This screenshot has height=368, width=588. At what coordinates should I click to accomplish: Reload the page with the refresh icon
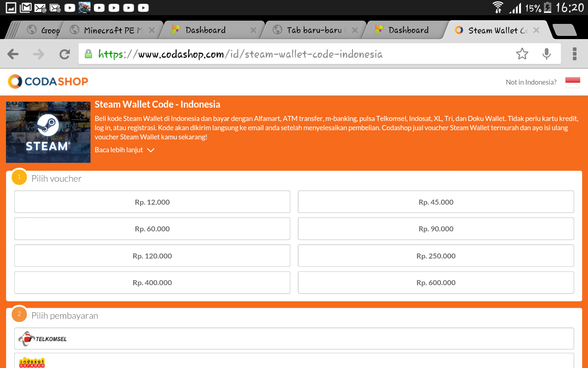click(64, 54)
